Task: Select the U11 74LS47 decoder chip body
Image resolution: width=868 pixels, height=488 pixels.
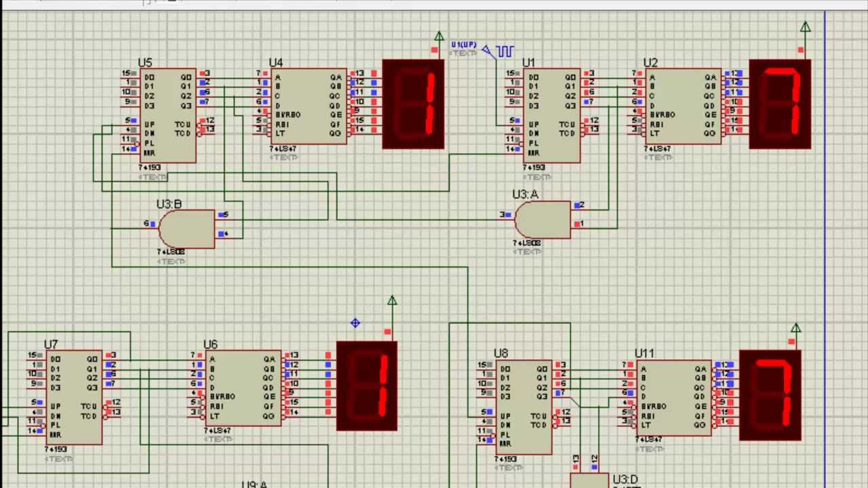Action: click(674, 397)
